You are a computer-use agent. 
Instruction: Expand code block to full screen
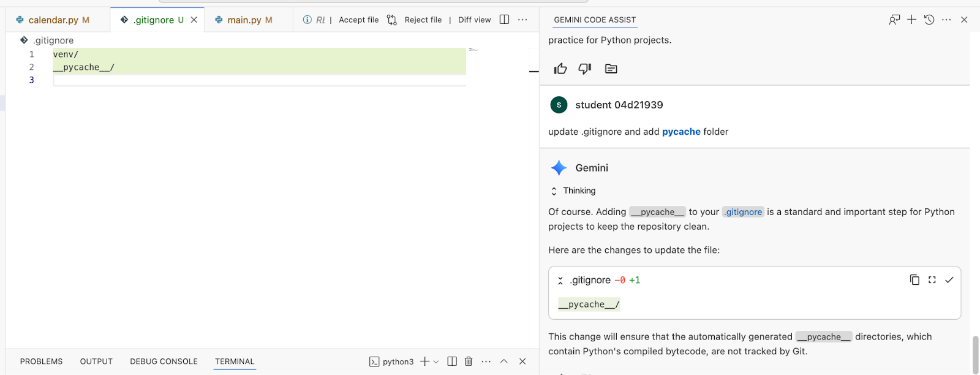click(x=932, y=280)
